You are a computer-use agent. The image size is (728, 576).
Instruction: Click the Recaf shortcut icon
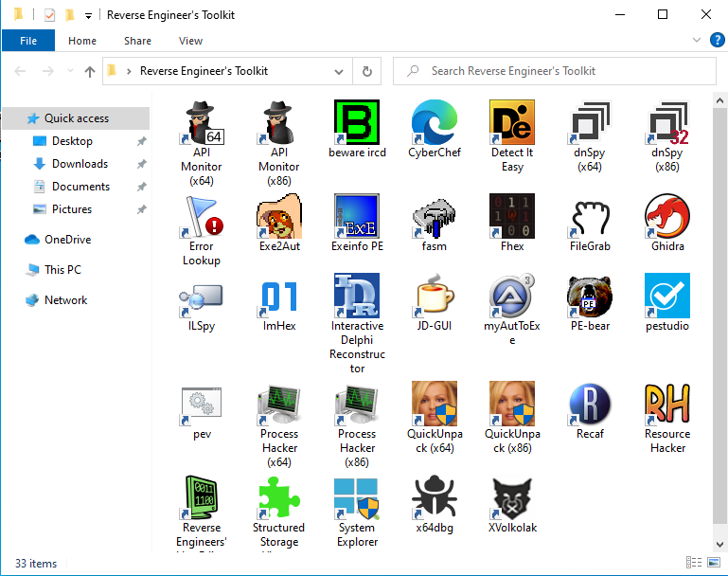point(590,404)
